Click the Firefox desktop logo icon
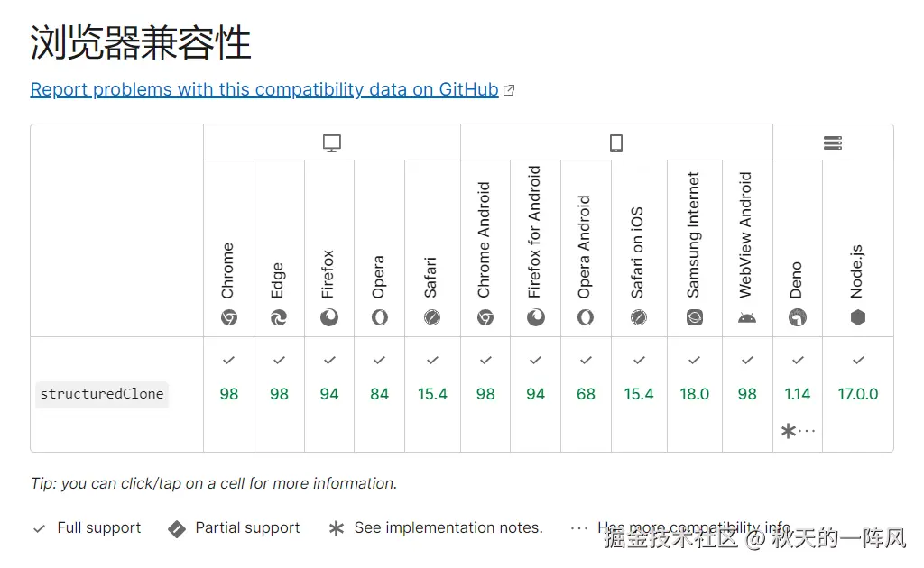This screenshot has height=568, width=924. click(329, 317)
